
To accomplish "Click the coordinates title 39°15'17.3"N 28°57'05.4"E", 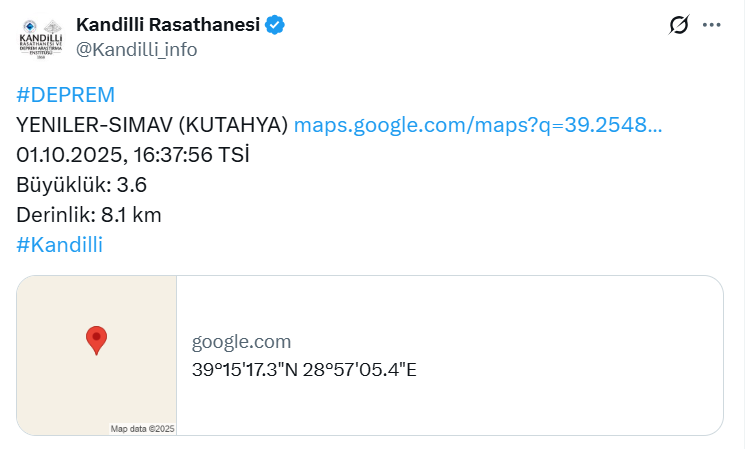I will click(x=304, y=369).
